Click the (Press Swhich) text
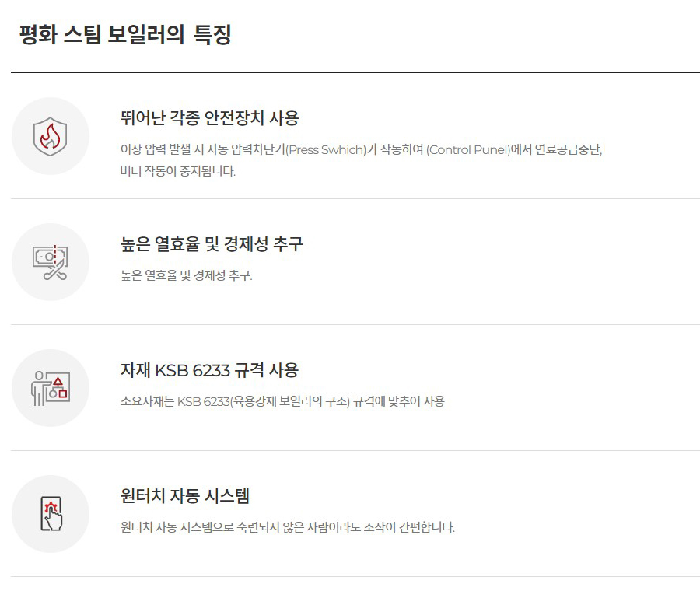 (x=326, y=149)
